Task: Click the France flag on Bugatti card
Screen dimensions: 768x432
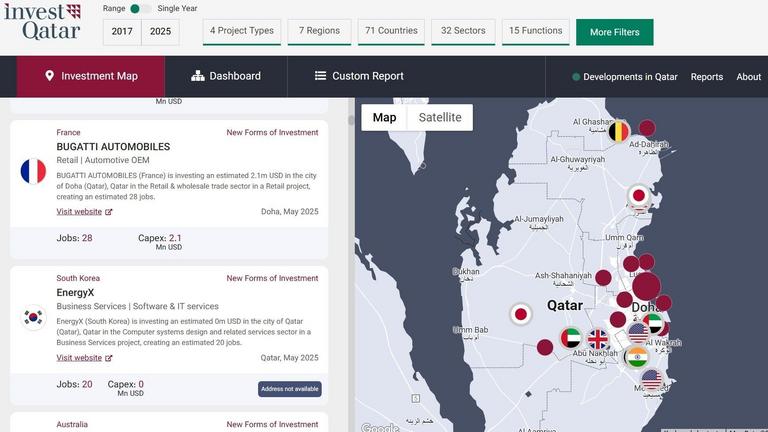Action: click(x=33, y=171)
